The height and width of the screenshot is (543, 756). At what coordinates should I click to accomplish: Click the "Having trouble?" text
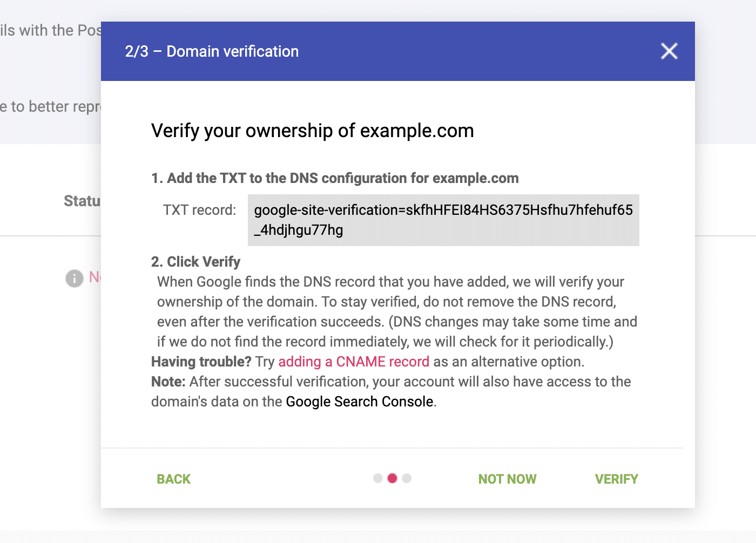click(200, 362)
